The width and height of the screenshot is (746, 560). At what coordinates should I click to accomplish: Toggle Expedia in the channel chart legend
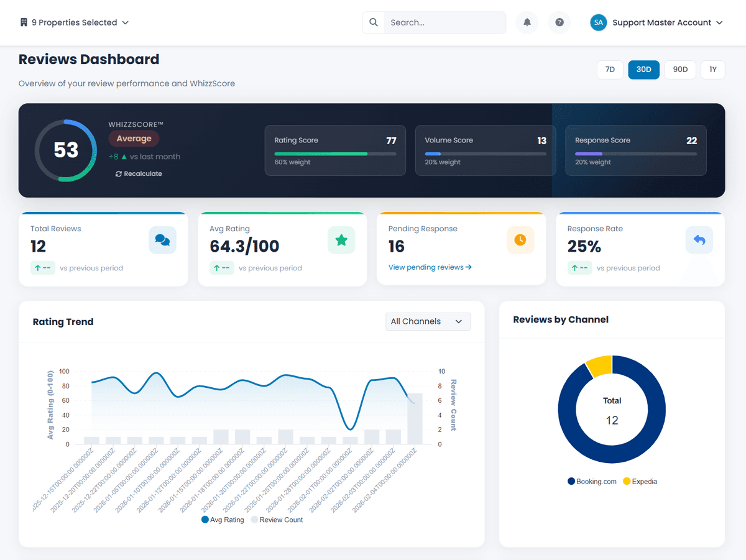coord(640,481)
